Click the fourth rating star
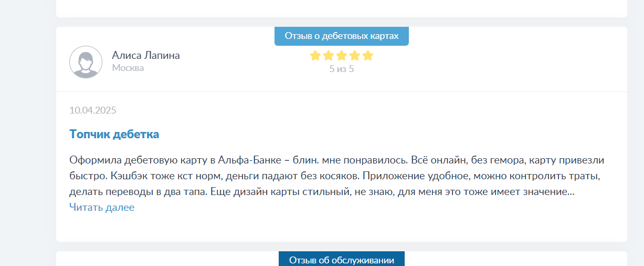Viewport: 644px width, 266px height. pos(354,56)
